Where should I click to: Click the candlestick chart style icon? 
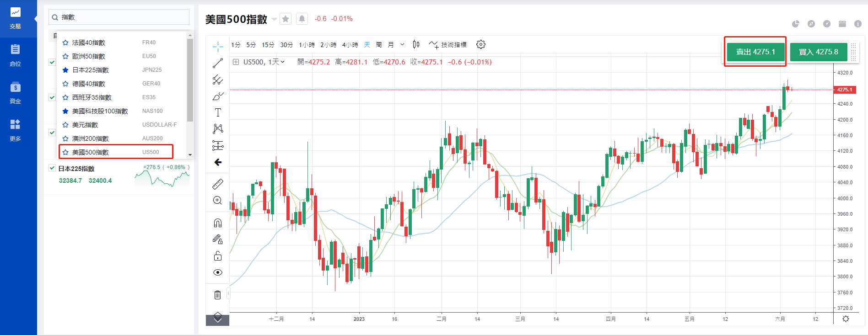416,44
